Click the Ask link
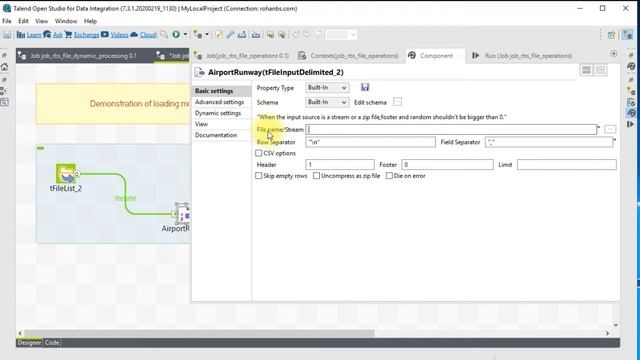Image resolution: width=640 pixels, height=360 pixels. [58, 35]
